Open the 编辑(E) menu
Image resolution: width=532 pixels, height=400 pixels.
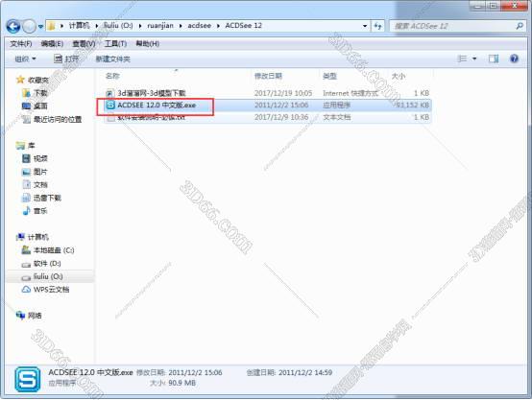[x=52, y=44]
